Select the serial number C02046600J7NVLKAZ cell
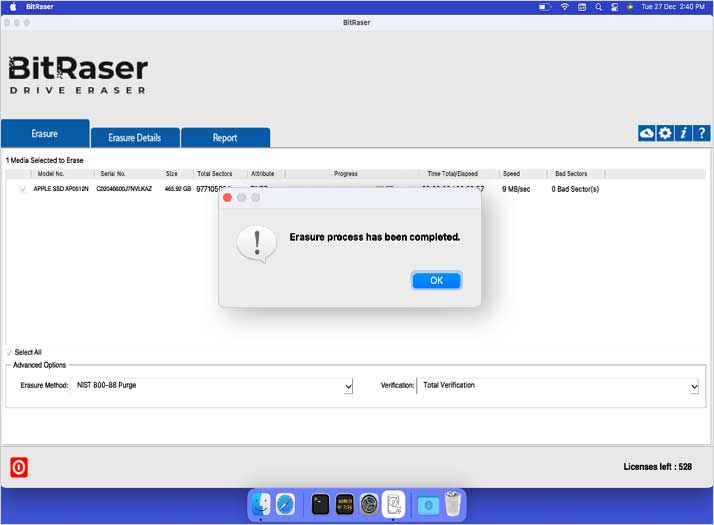Image resolution: width=714 pixels, height=525 pixels. (124, 189)
